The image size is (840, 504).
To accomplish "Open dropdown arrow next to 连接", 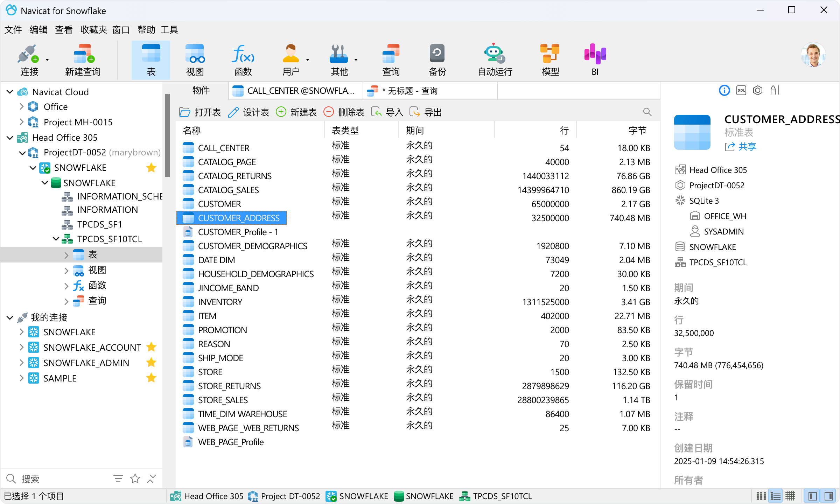I will [47, 60].
